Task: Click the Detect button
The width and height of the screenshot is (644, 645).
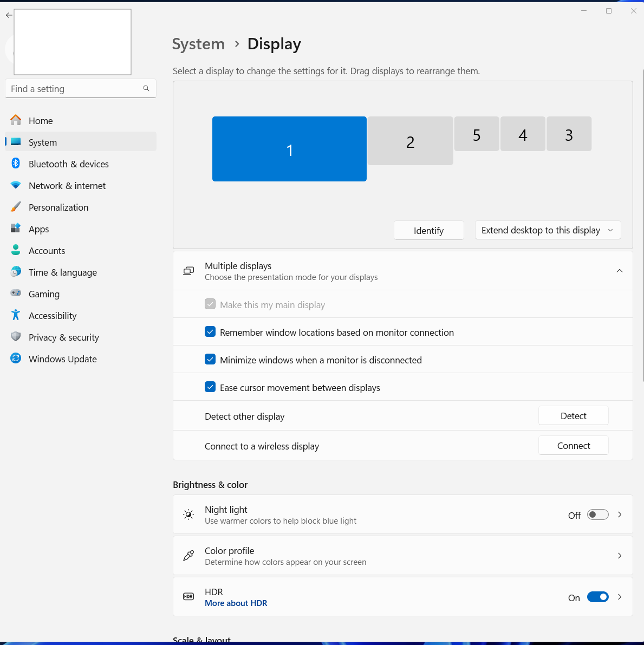Action: [573, 416]
